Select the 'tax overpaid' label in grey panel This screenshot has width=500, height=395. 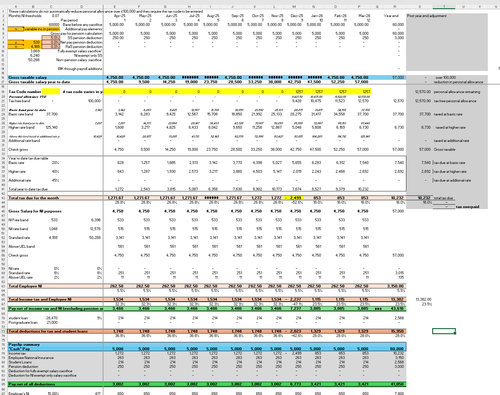(467, 207)
